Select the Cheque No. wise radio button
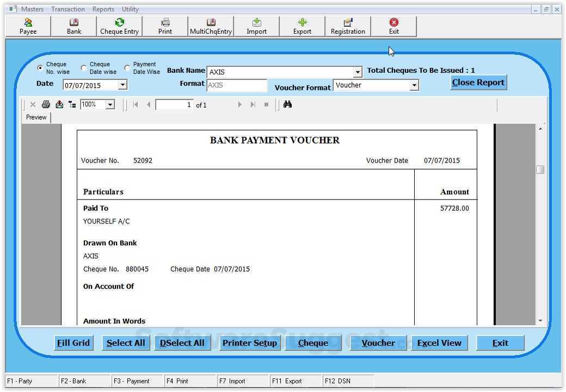 [40, 67]
